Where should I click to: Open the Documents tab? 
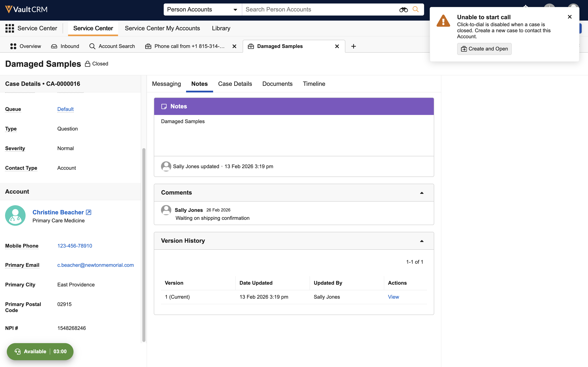[x=277, y=84]
